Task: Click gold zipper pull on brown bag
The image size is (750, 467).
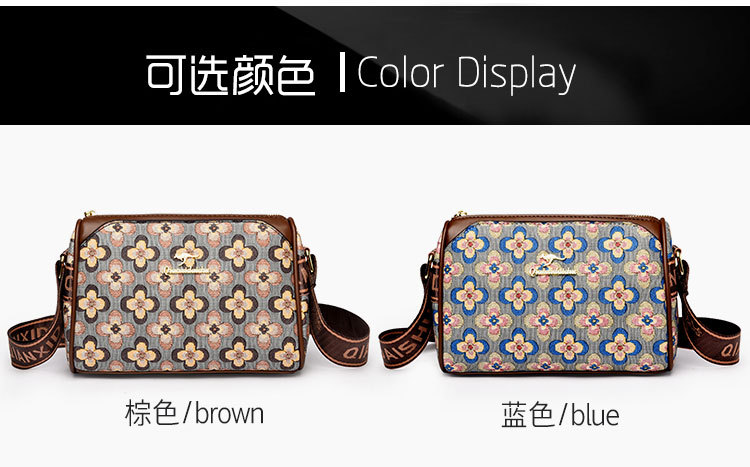Action: coord(89,213)
